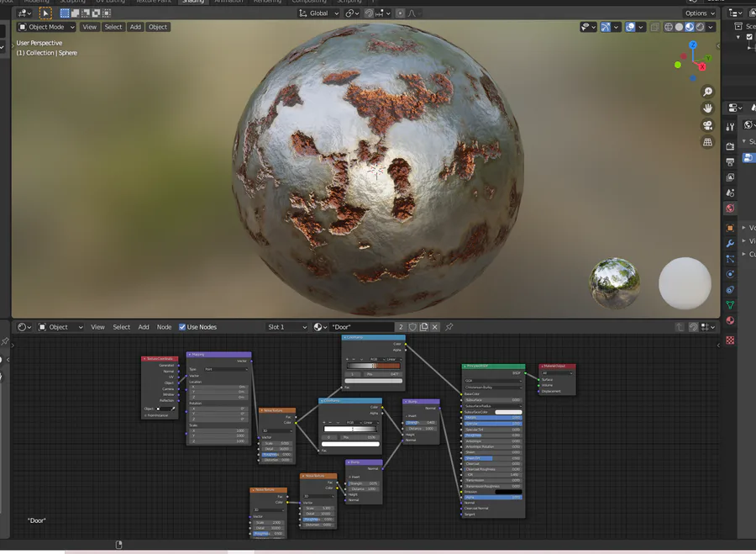Choose the new selection mode icon
Image resolution: width=756 pixels, height=554 pixels.
[x=65, y=13]
